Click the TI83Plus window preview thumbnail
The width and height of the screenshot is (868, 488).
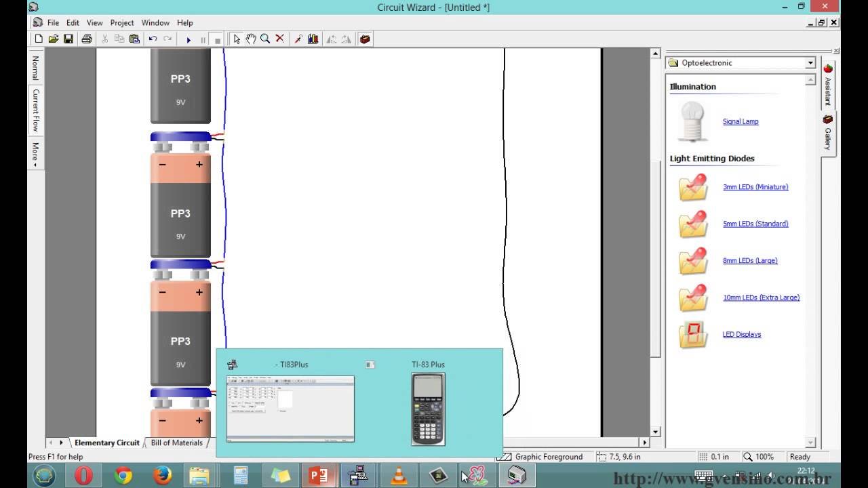click(x=290, y=408)
